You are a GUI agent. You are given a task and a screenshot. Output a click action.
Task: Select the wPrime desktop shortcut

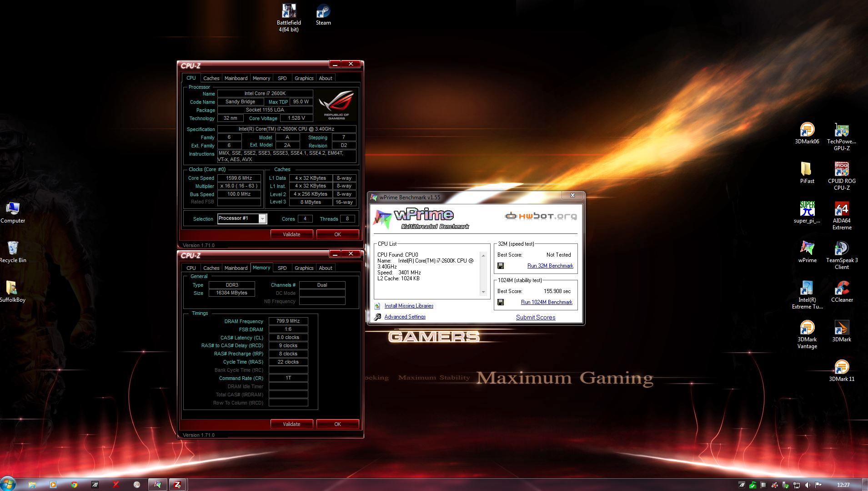click(x=807, y=252)
